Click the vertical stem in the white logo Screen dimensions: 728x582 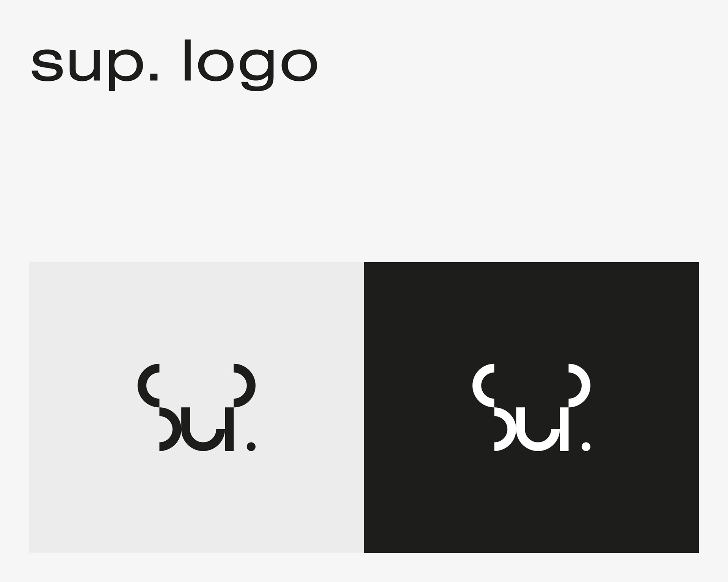click(565, 429)
